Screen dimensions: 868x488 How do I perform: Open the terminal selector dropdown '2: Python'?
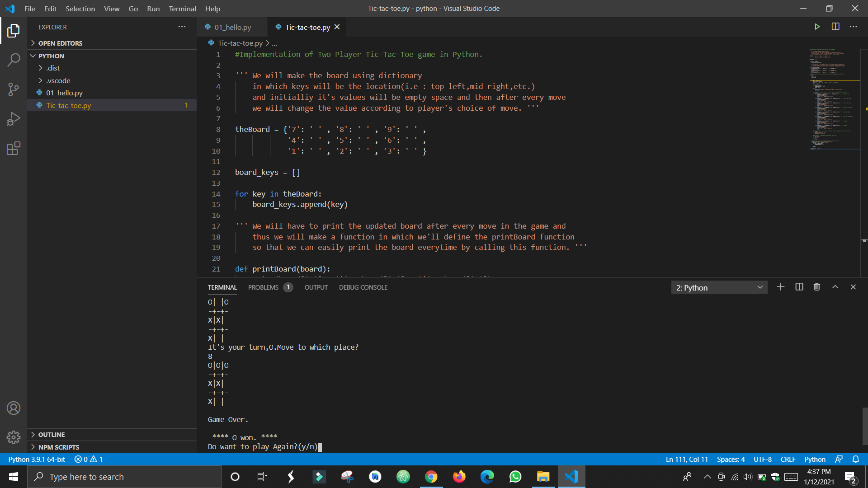719,287
